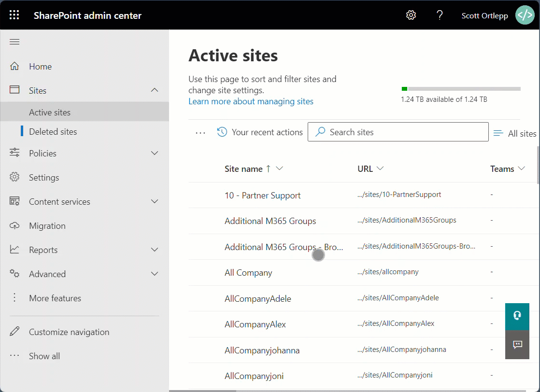The width and height of the screenshot is (540, 392).
Task: Expand the Policies section chevron
Action: pyautogui.click(x=155, y=153)
